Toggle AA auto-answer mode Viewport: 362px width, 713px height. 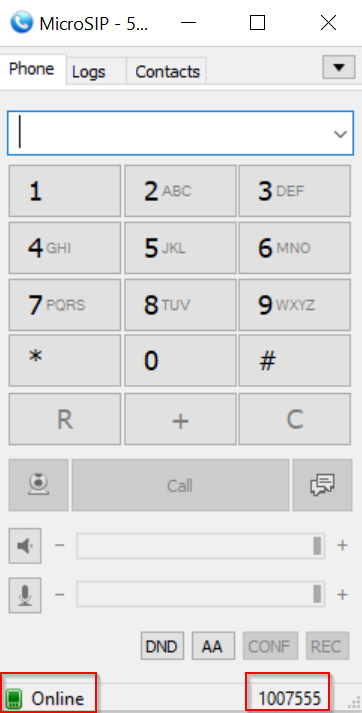tap(213, 646)
